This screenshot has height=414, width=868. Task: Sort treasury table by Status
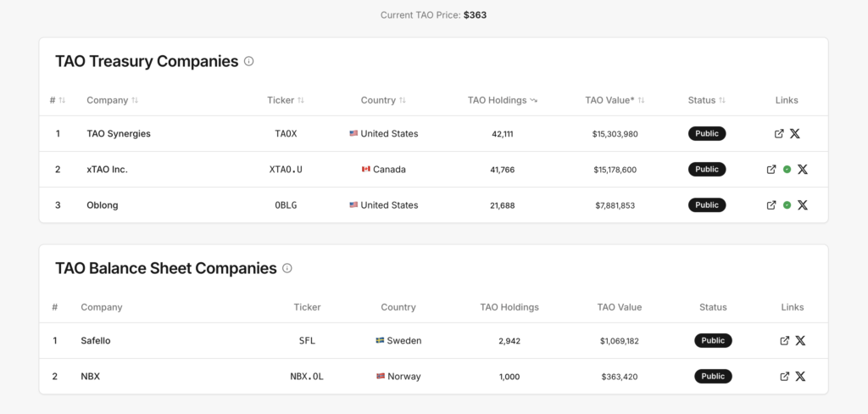click(x=707, y=100)
